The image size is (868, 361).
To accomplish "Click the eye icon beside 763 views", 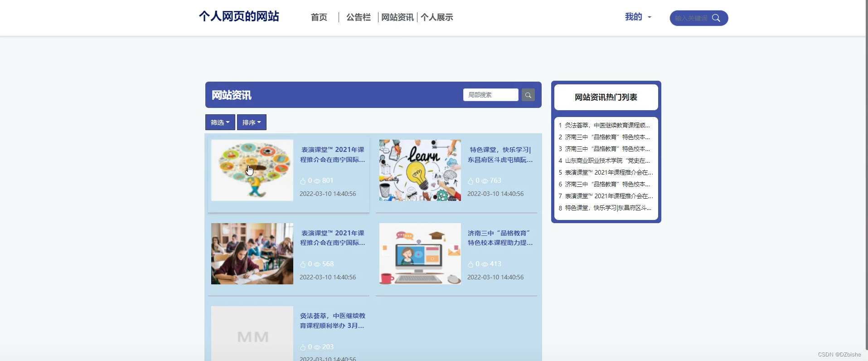I will tap(485, 181).
